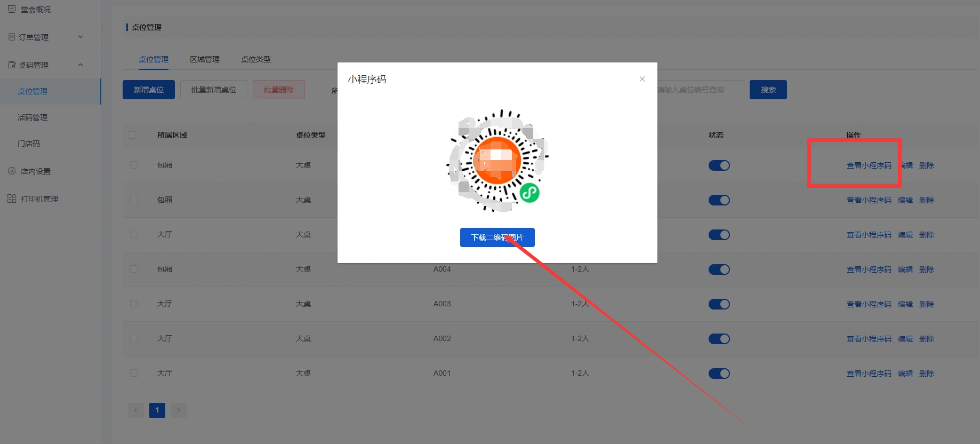Check the box for table A002
Image resolution: width=980 pixels, height=444 pixels.
(x=134, y=338)
